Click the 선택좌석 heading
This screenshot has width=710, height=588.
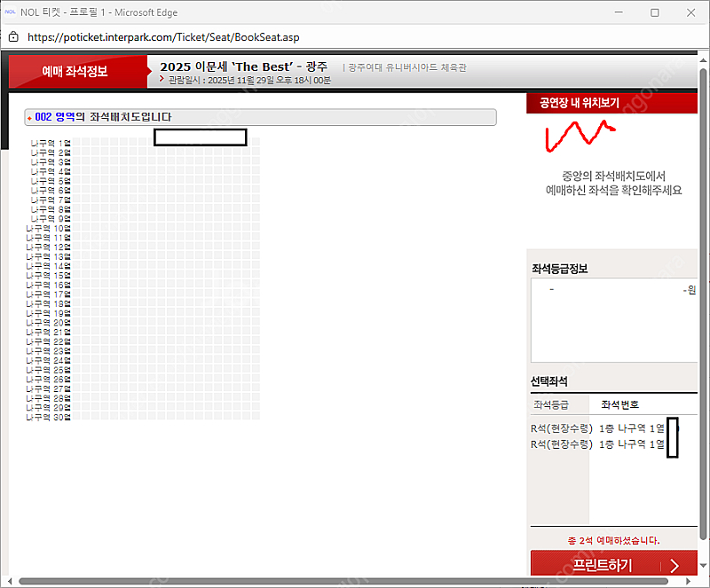tap(548, 381)
